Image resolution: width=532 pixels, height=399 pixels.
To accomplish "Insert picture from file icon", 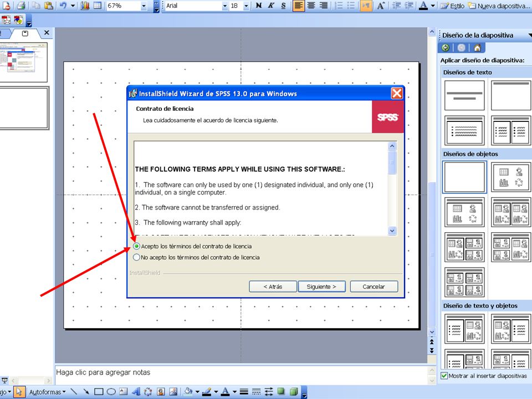I will pyautogui.click(x=173, y=392).
